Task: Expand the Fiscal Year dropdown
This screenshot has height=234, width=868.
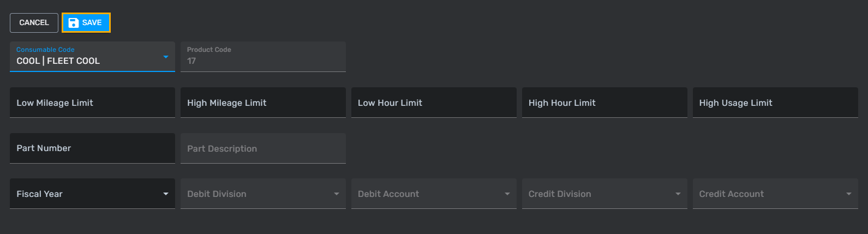Action: pyautogui.click(x=92, y=194)
